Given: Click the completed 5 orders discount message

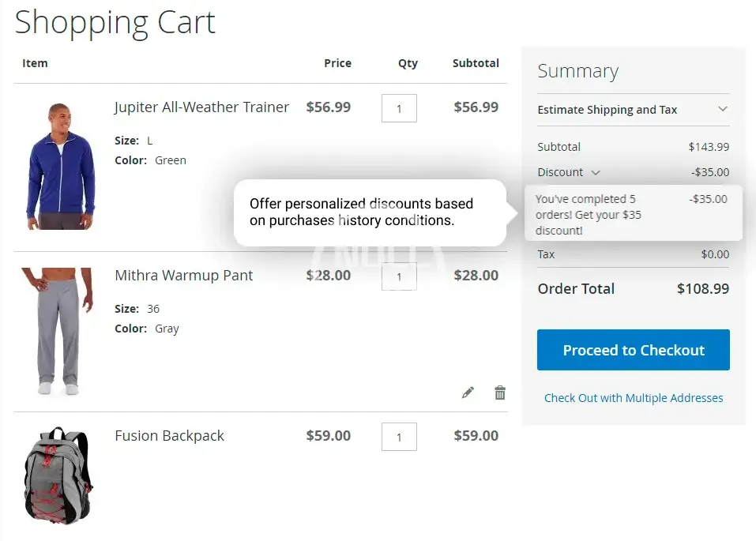Looking at the screenshot, I should point(589,215).
